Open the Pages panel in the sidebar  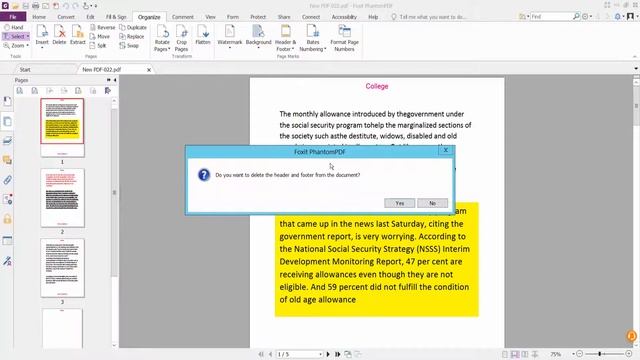click(7, 121)
